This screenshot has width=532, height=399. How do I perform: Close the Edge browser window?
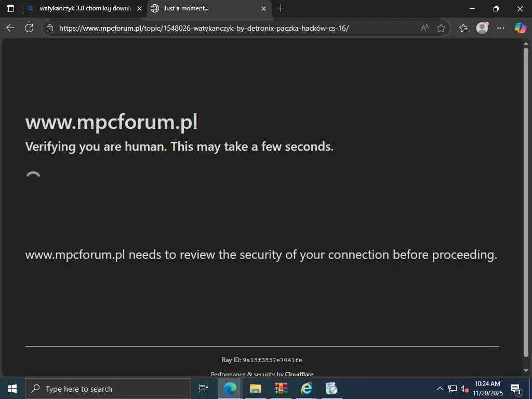click(x=520, y=8)
